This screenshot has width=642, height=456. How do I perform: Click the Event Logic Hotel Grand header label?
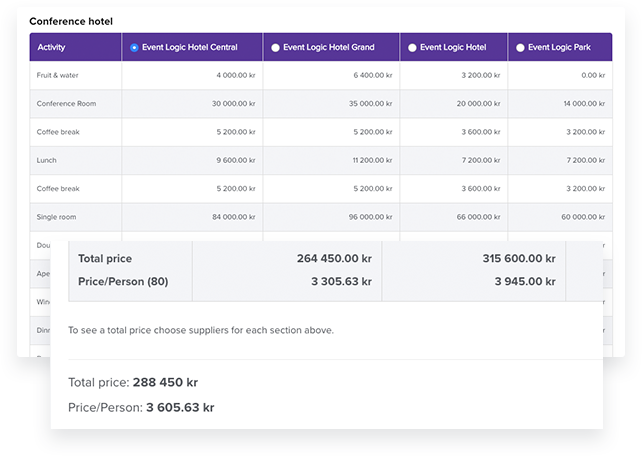tap(329, 47)
